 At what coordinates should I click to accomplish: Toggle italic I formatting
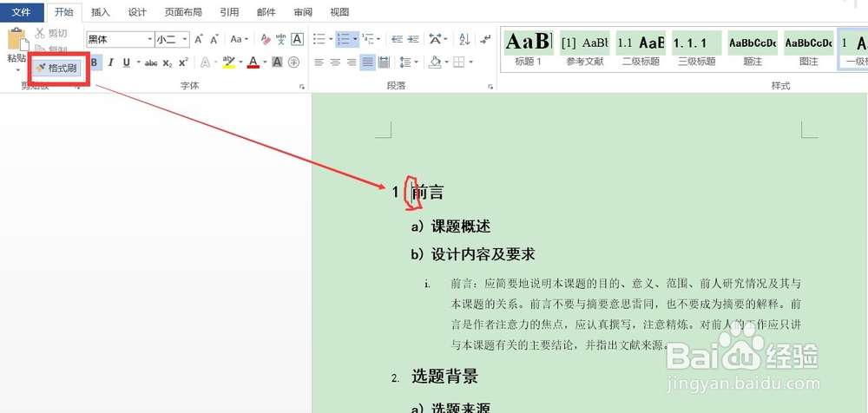[111, 62]
